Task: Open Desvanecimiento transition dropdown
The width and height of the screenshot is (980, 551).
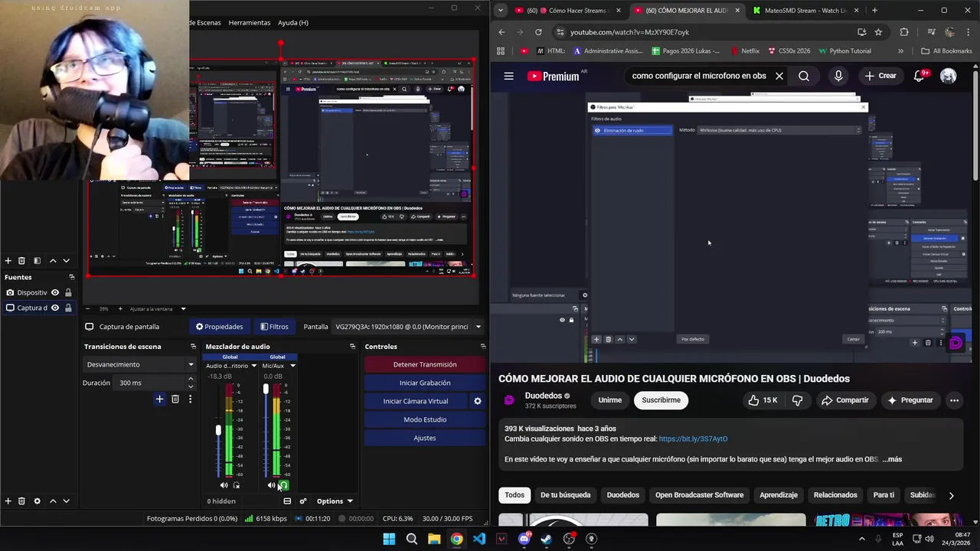Action: (x=139, y=364)
